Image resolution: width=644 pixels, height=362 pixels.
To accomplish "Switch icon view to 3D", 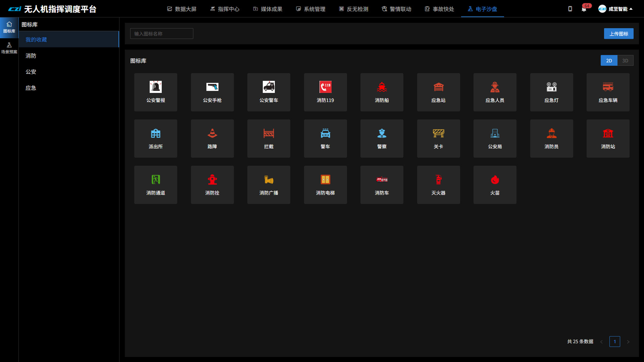I will pos(625,61).
